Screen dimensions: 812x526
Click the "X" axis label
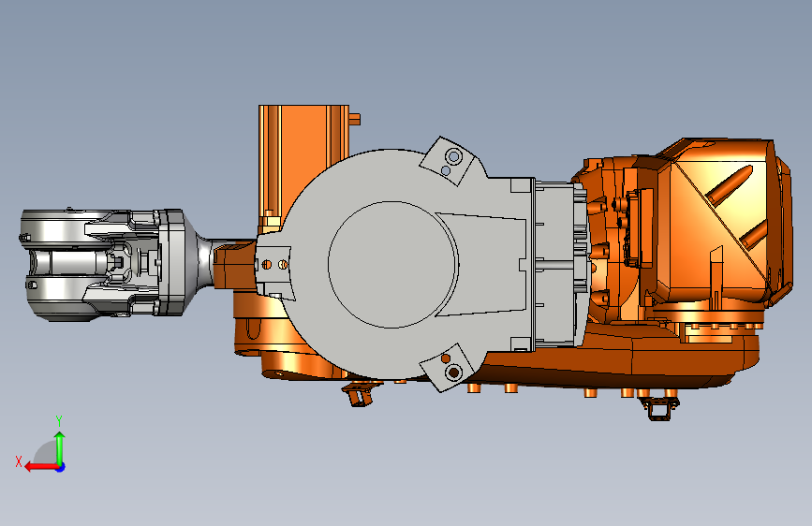(x=19, y=461)
